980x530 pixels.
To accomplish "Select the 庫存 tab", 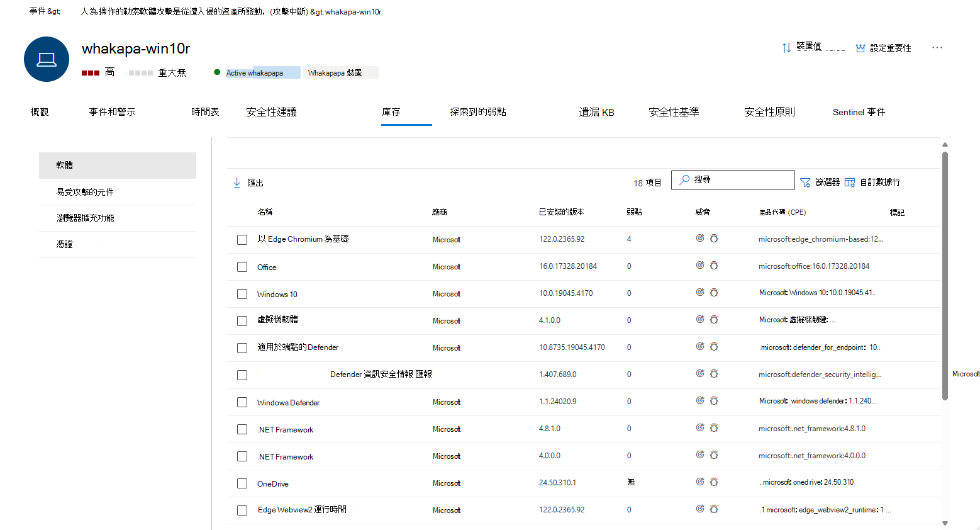I will [391, 112].
